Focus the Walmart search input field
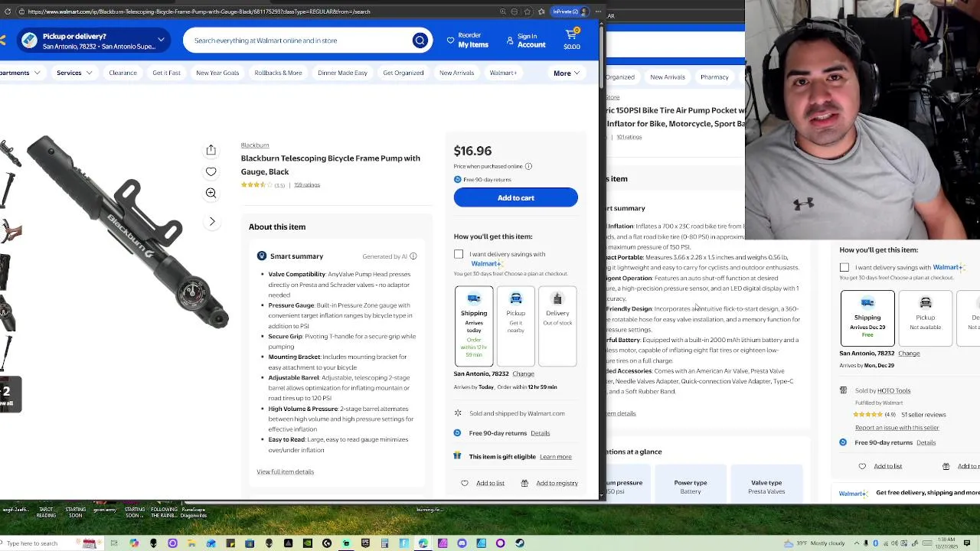The height and width of the screenshot is (551, 980). coord(299,41)
